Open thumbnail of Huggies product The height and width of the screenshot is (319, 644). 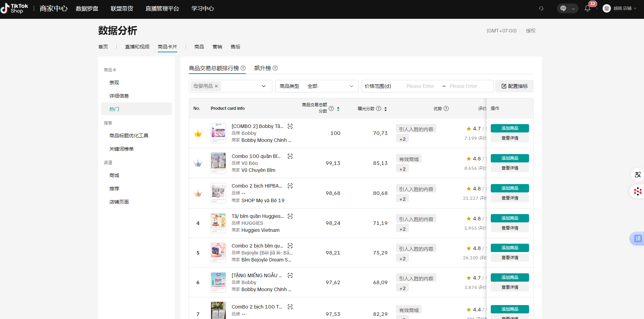coord(218,223)
